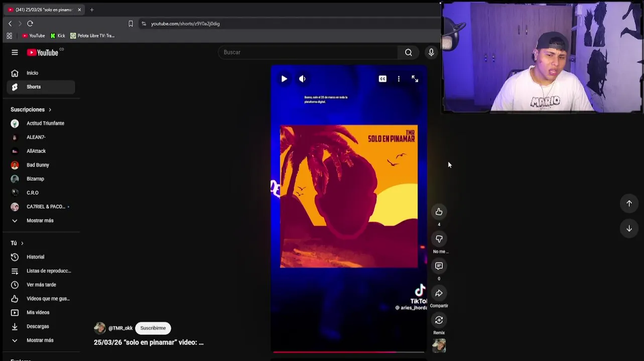644x361 pixels.
Task: Toggle closed captions on the Short
Action: click(382, 79)
